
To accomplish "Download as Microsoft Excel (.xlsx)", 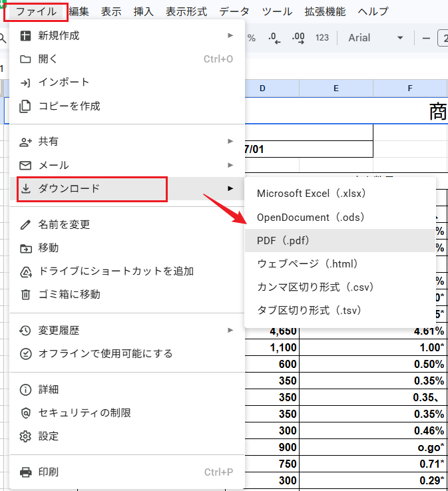I will pyautogui.click(x=340, y=194).
